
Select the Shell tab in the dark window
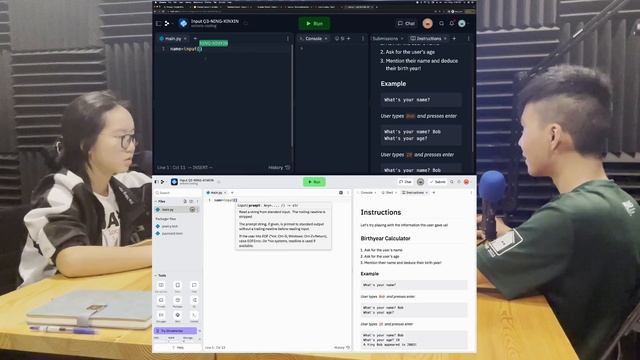point(340,38)
